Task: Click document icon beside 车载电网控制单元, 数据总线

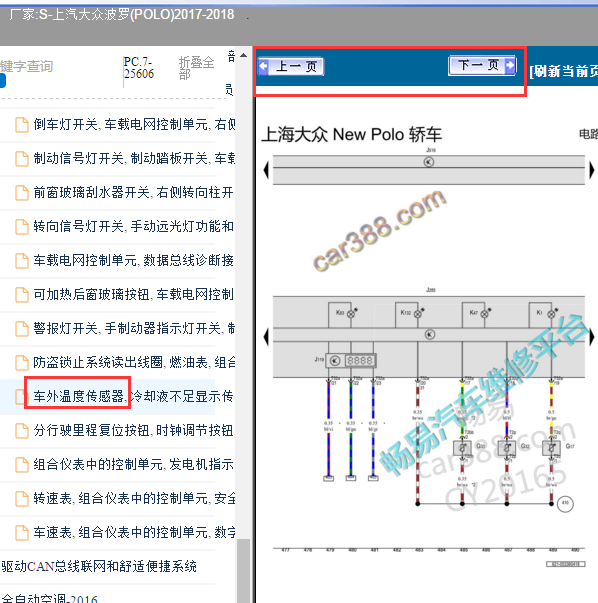Action: tap(22, 260)
